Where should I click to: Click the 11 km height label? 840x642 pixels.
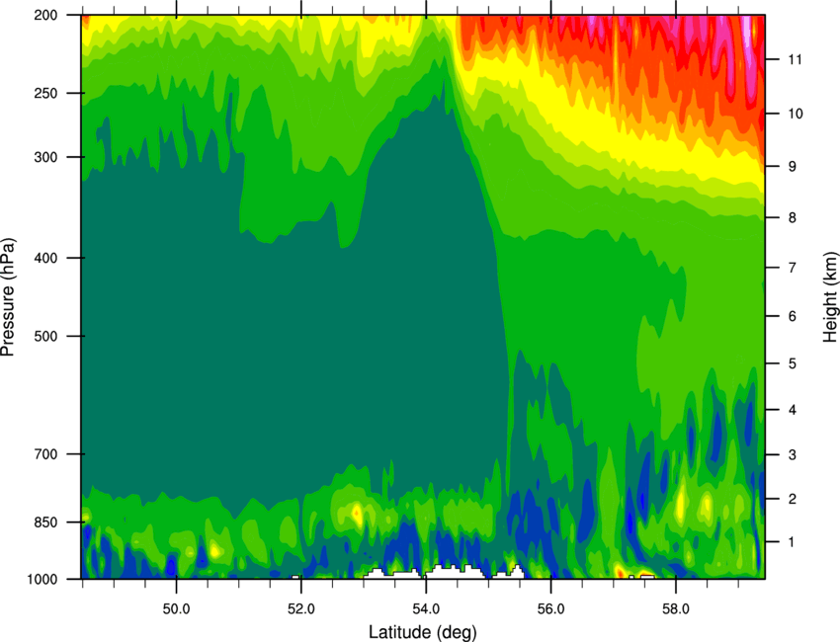point(795,59)
